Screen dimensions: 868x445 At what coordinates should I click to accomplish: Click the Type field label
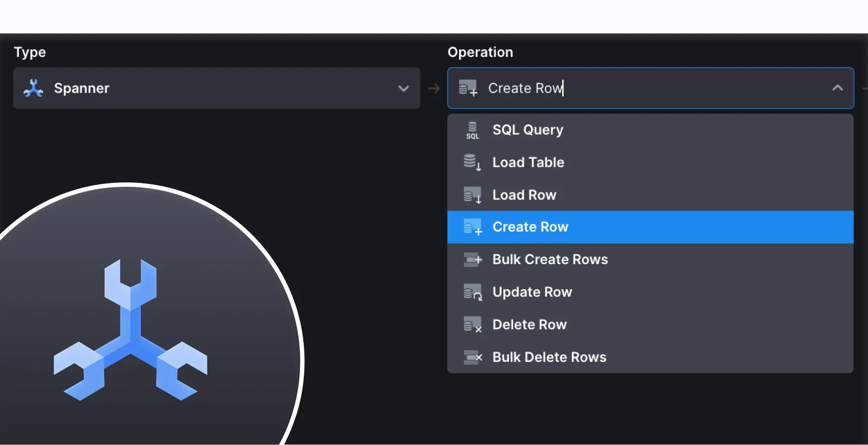pyautogui.click(x=30, y=52)
